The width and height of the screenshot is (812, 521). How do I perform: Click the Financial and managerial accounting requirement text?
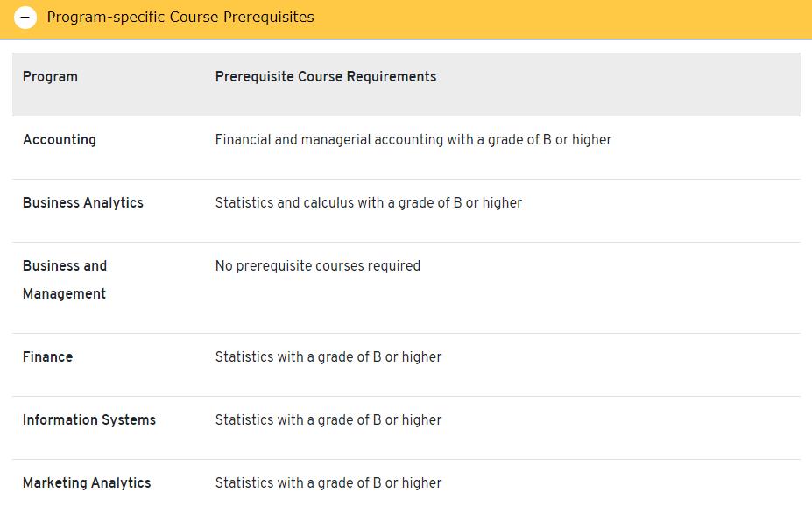tap(413, 140)
